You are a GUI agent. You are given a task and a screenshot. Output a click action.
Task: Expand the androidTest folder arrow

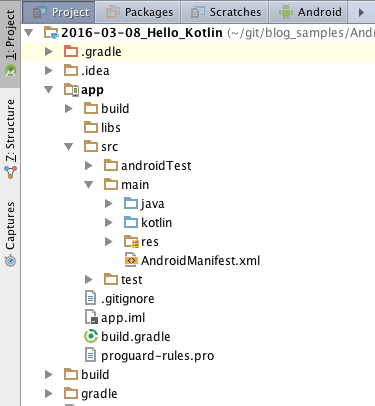coord(89,166)
